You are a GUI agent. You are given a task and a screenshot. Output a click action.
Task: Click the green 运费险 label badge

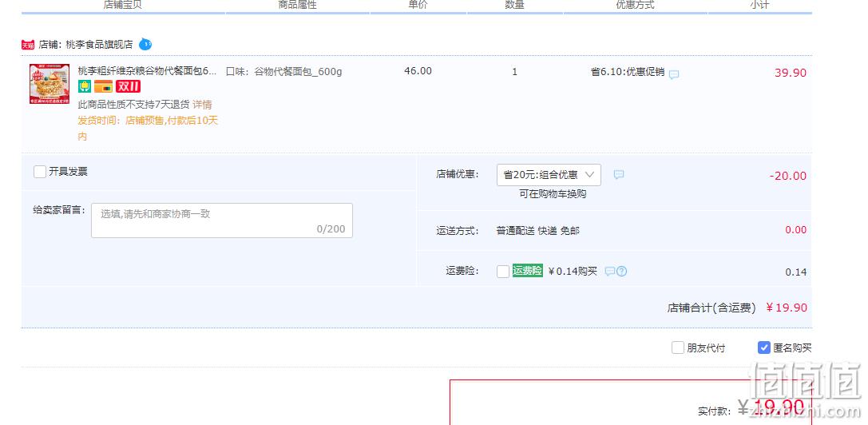(x=528, y=270)
